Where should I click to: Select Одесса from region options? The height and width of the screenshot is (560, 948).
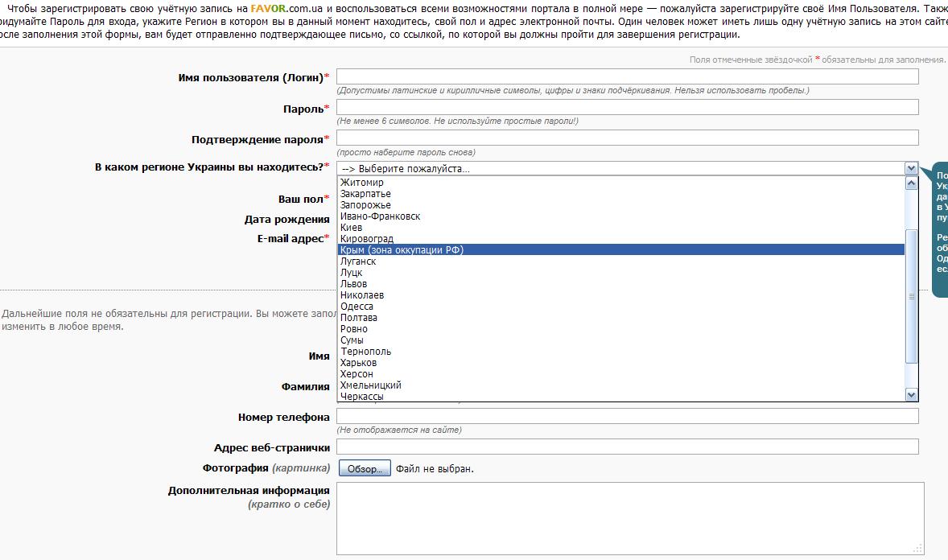point(357,307)
